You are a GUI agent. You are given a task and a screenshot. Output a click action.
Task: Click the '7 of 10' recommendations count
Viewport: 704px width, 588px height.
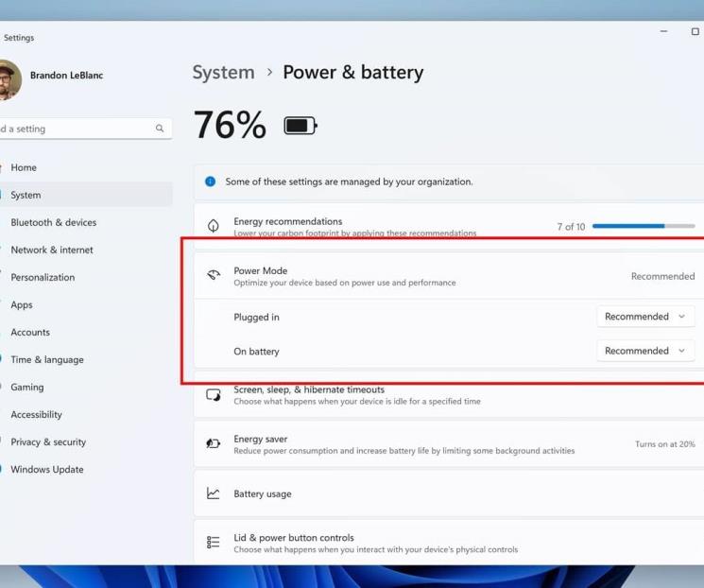571,227
